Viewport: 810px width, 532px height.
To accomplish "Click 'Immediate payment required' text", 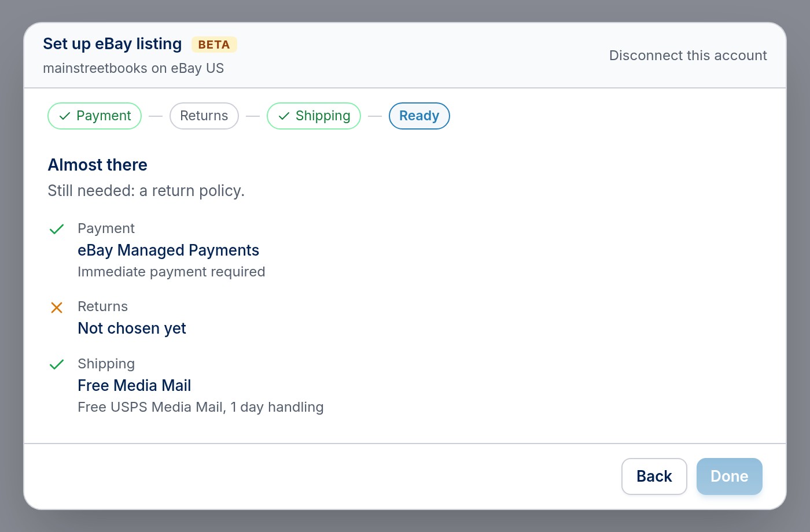I will pyautogui.click(x=171, y=272).
